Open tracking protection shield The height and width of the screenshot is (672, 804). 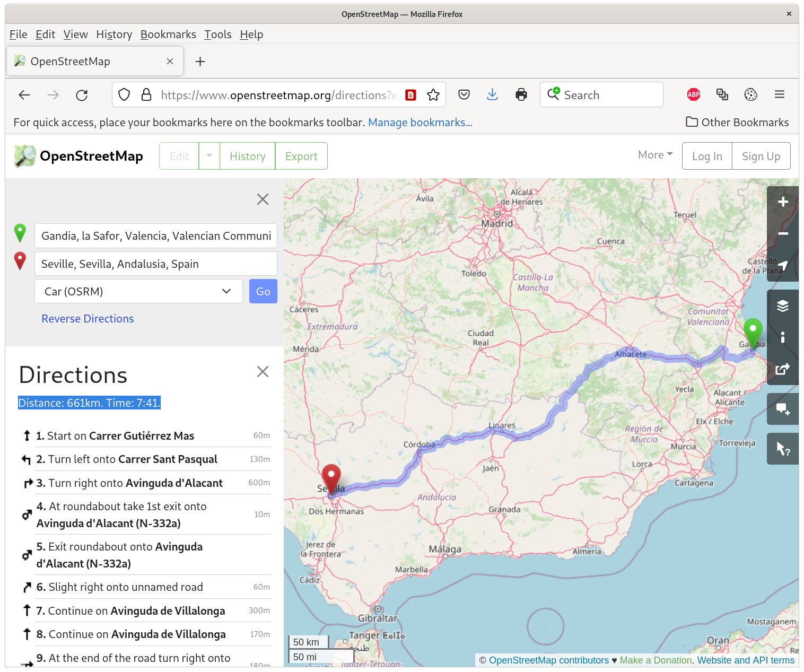124,95
